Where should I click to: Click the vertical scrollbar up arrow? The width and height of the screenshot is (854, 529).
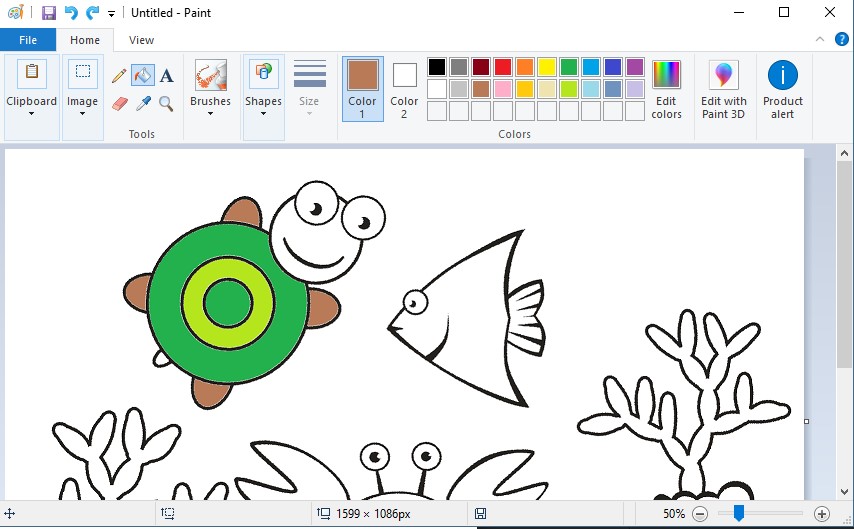tap(844, 154)
